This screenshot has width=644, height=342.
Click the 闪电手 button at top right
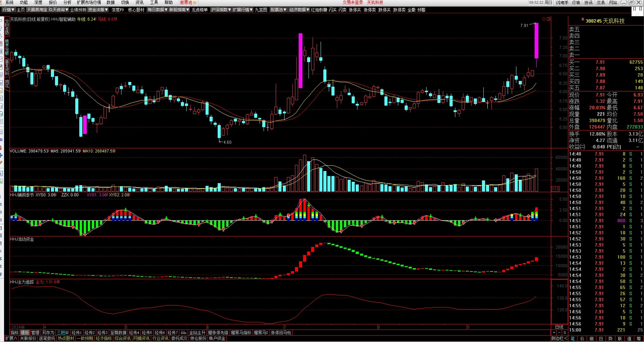coord(562,3)
